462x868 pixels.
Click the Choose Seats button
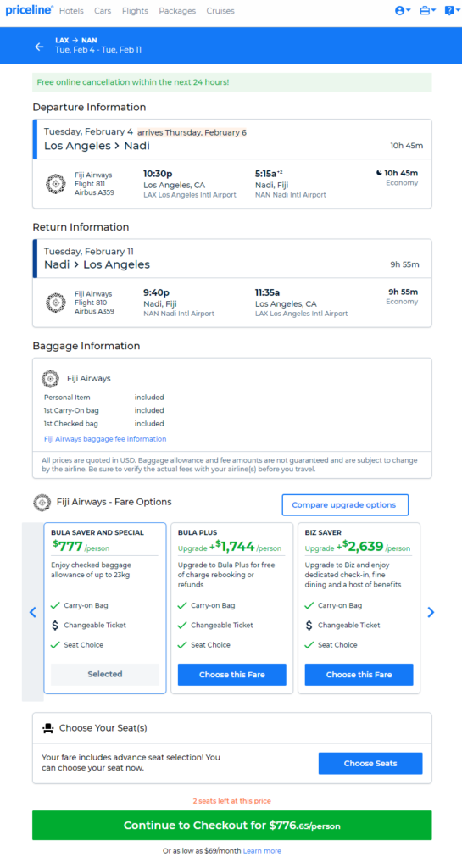click(x=370, y=764)
